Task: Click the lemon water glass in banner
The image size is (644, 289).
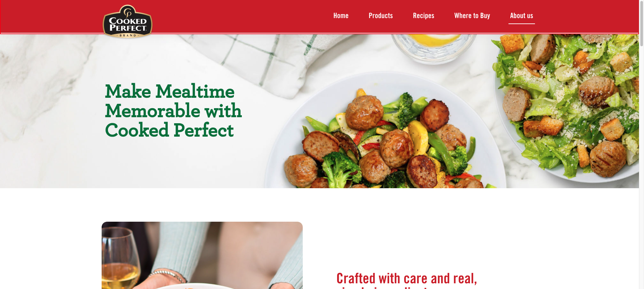Action: point(434,47)
